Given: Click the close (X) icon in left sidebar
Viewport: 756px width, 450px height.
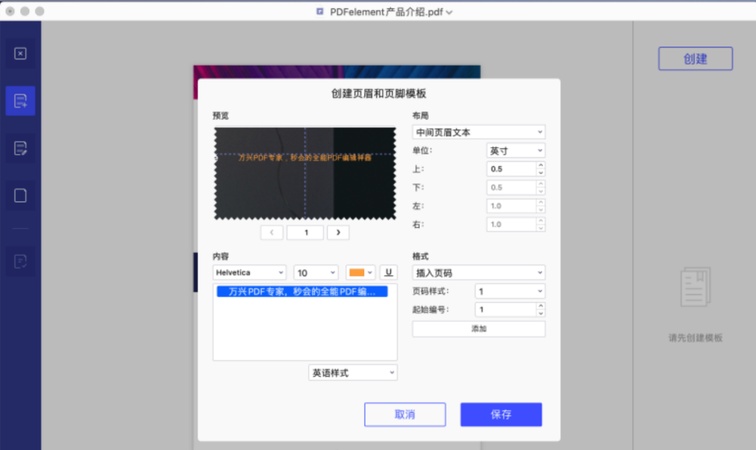Looking at the screenshot, I should 20,54.
